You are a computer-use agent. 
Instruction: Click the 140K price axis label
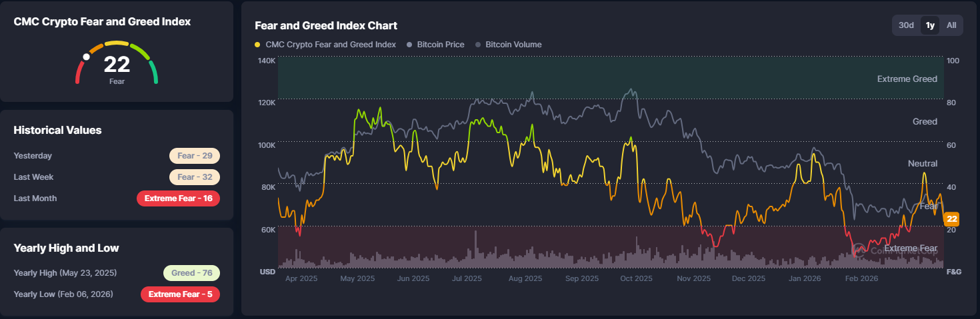point(267,61)
